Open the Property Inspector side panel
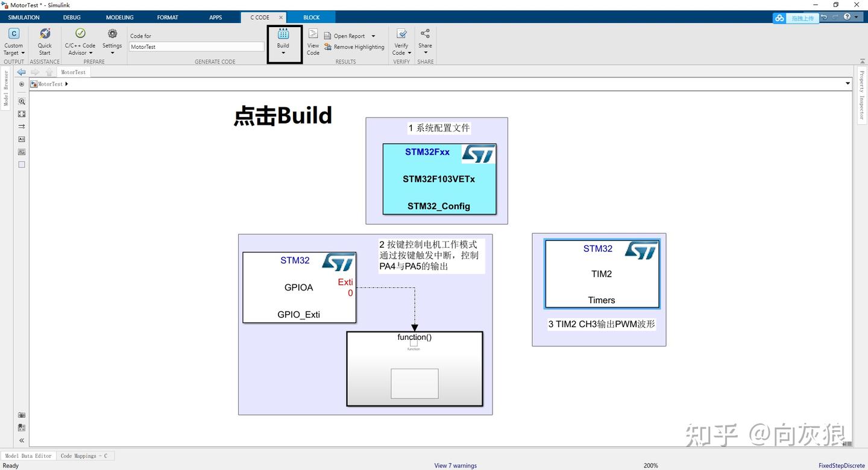The image size is (868, 470). [862, 96]
